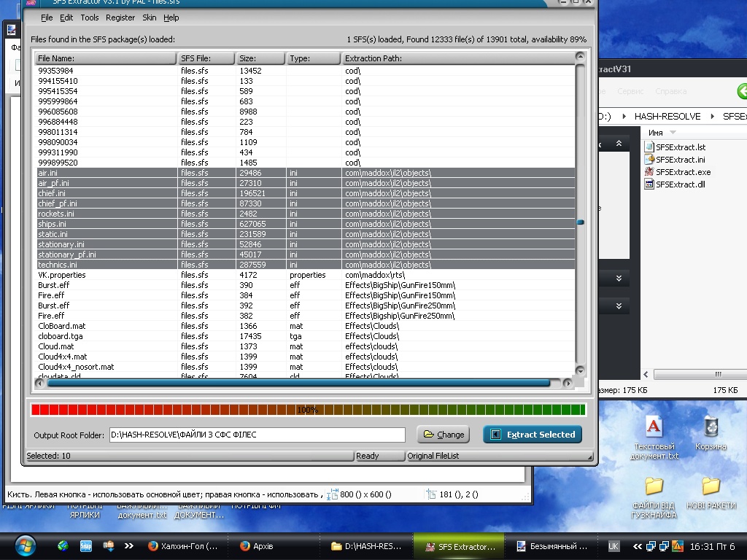Expand the second Explorer sidebar panel
Viewport: 747px width, 560px height.
619,278
